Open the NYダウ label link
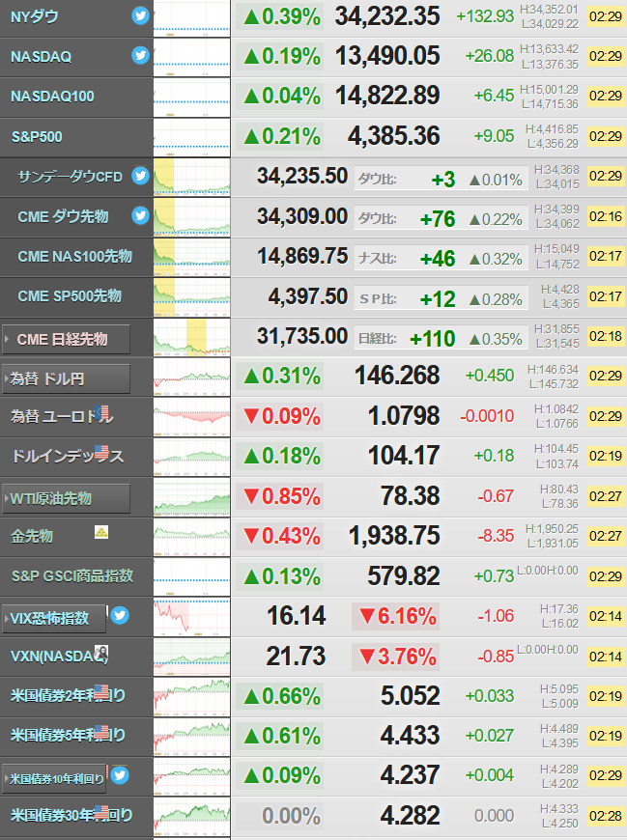This screenshot has width=627, height=840. click(35, 16)
